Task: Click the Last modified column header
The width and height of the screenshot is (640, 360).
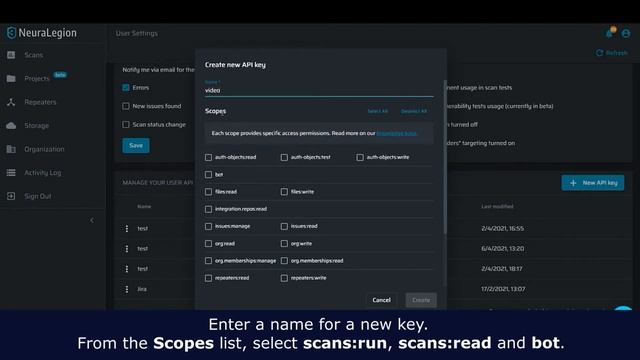Action: [x=497, y=207]
